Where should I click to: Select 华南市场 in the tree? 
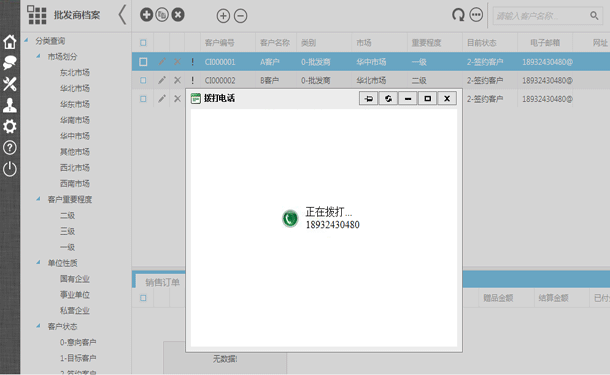75,120
